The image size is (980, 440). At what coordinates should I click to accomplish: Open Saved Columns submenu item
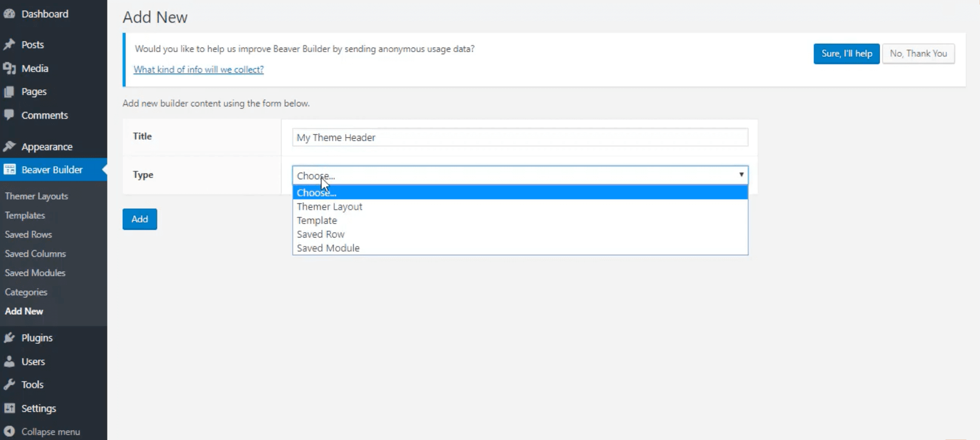pyautogui.click(x=35, y=254)
